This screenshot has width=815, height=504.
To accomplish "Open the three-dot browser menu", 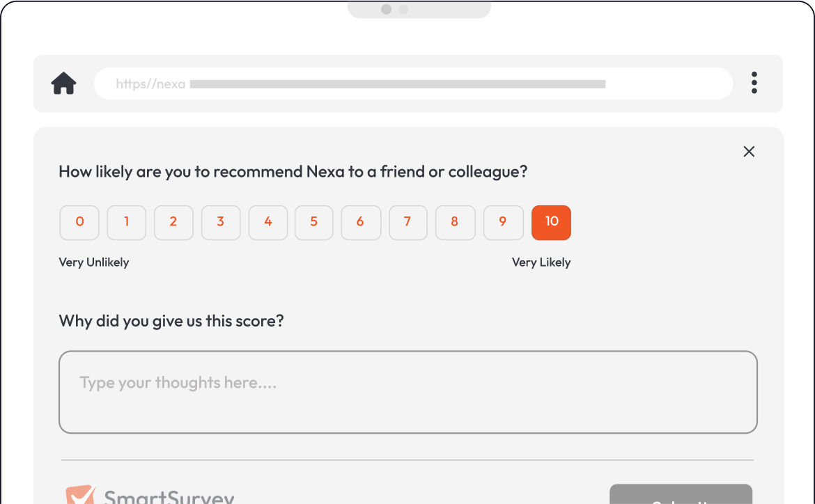I will 754,83.
